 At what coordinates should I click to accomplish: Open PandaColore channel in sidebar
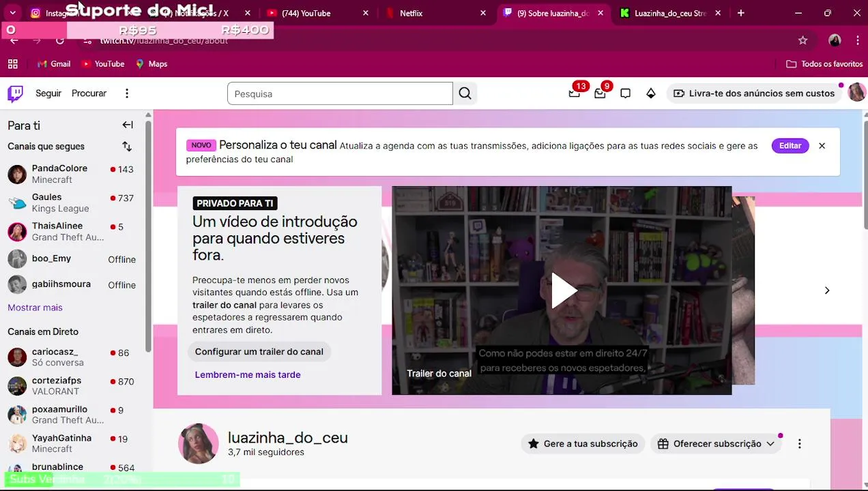tap(72, 174)
